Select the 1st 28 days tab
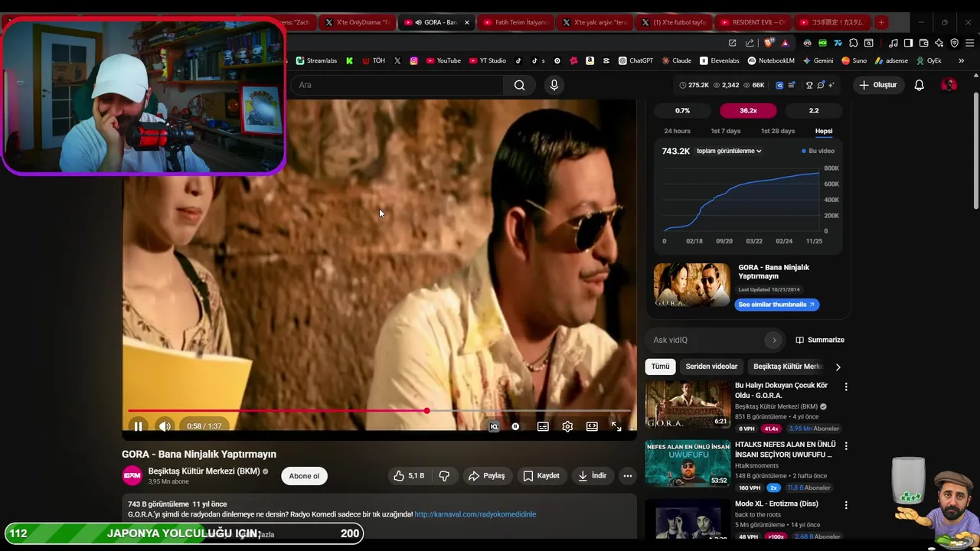This screenshot has height=551, width=980. coord(778,131)
